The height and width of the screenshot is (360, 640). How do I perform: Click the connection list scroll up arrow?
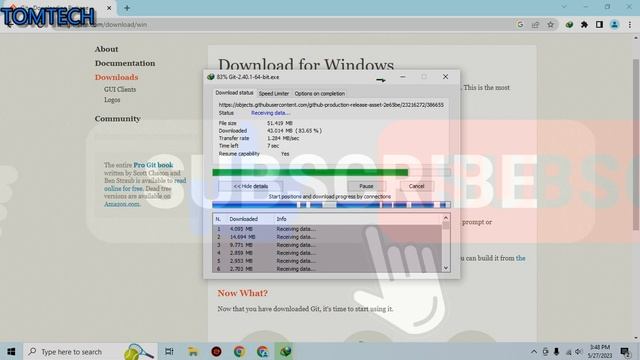pyautogui.click(x=446, y=218)
